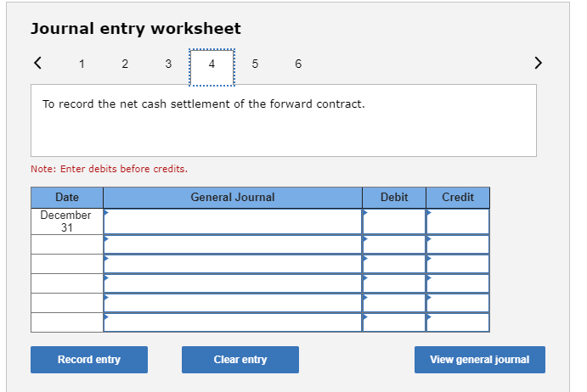Open General Journal account dropdown in fourth row
Viewport: 587px width, 392px height.
[x=233, y=283]
